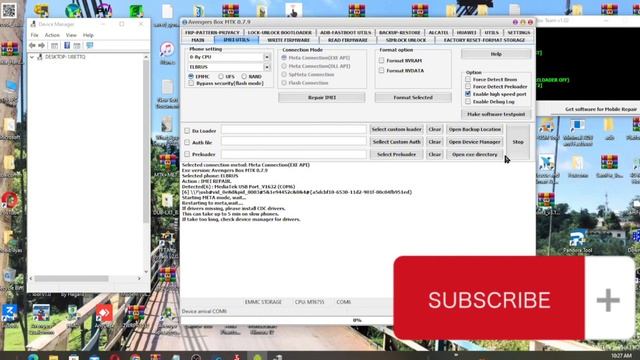Viewport: 640px width, 360px height.
Task: Open SIMLOCK UNLOCK tab
Action: [x=406, y=40]
